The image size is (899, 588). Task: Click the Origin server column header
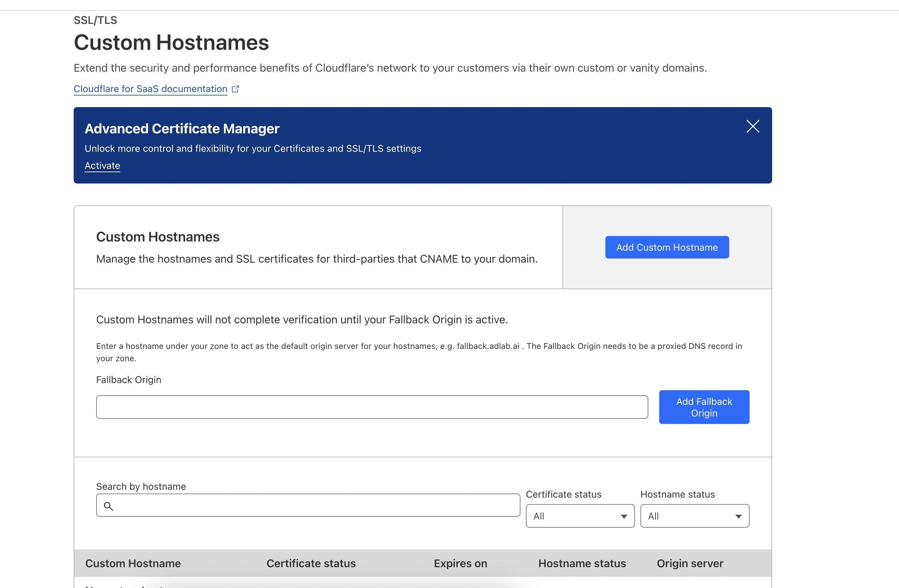(x=690, y=563)
